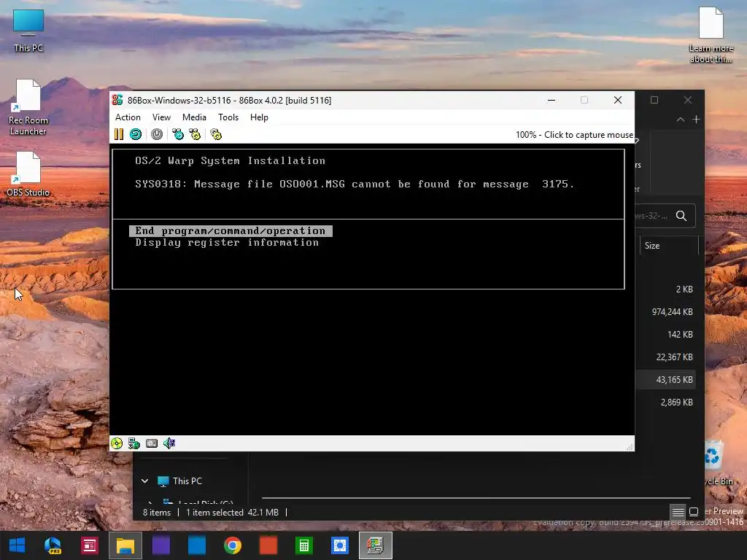Open the Windows Start menu
Viewport: 747px width, 560px height.
point(18,545)
